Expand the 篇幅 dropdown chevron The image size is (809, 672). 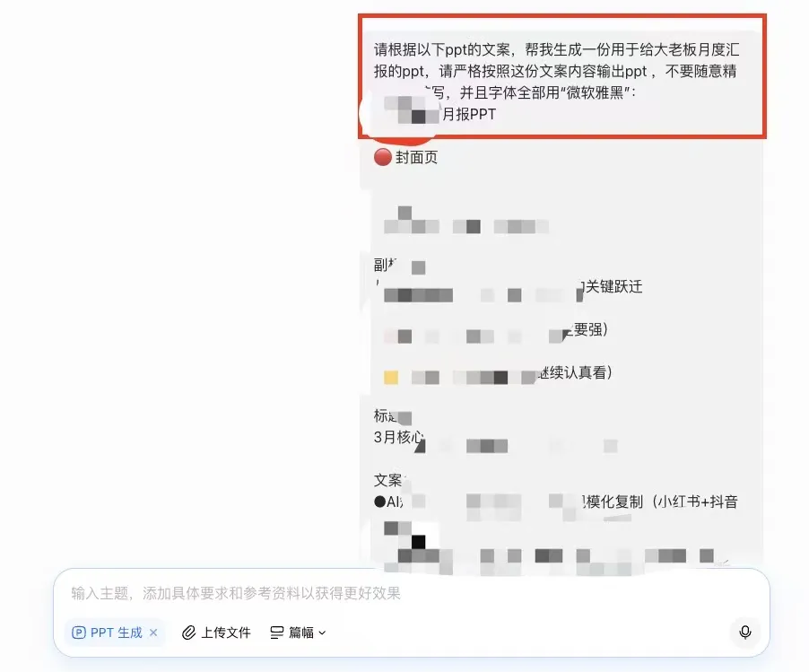(x=323, y=633)
